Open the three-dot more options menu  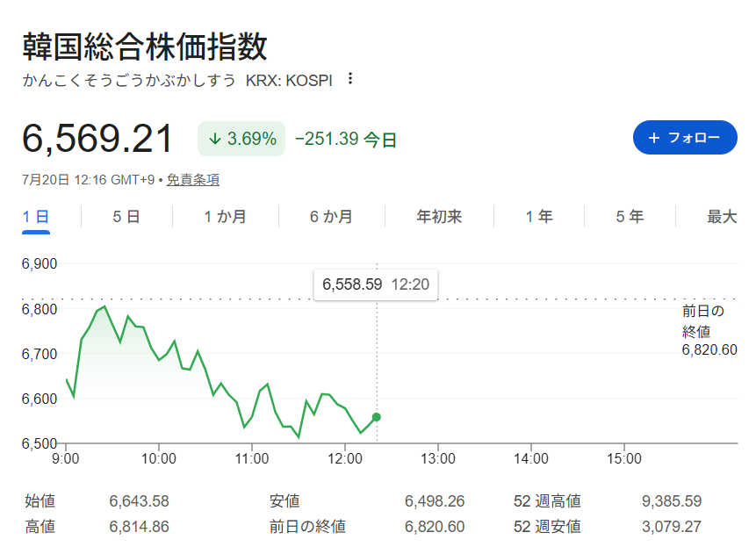pyautogui.click(x=350, y=79)
